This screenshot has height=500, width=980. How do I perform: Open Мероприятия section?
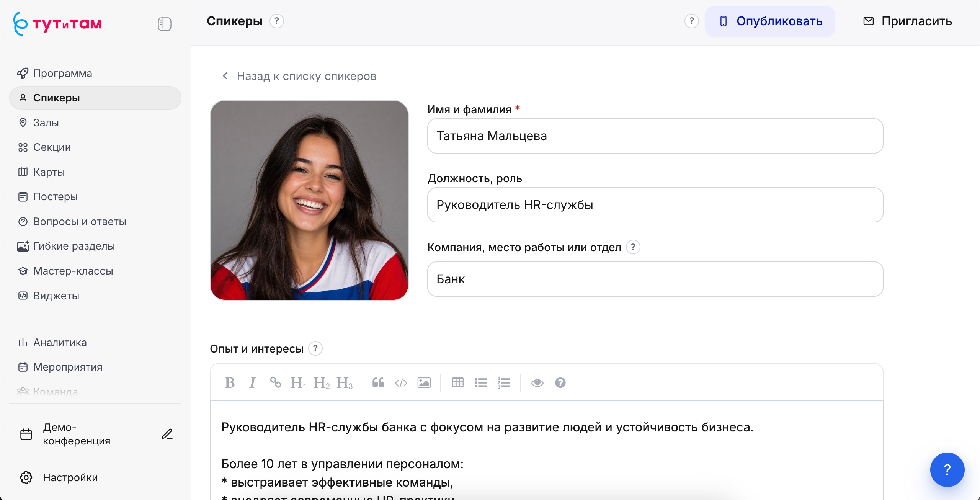[x=95, y=367]
